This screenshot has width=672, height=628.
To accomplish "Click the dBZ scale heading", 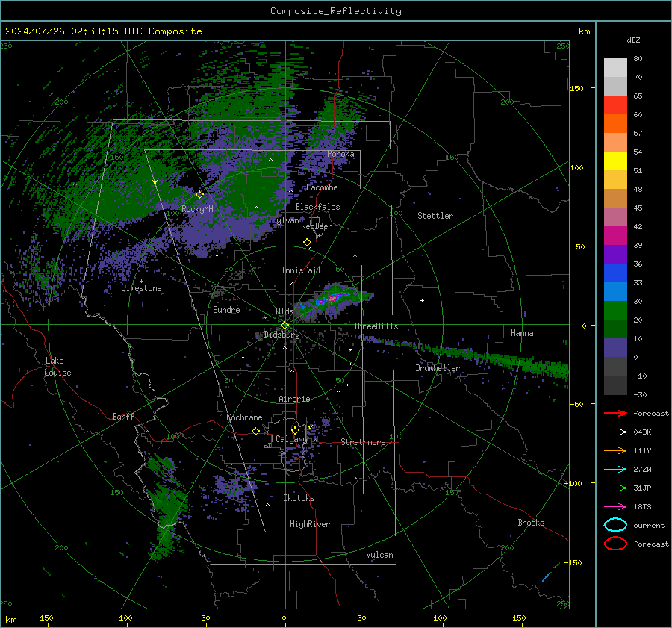I will click(x=633, y=40).
